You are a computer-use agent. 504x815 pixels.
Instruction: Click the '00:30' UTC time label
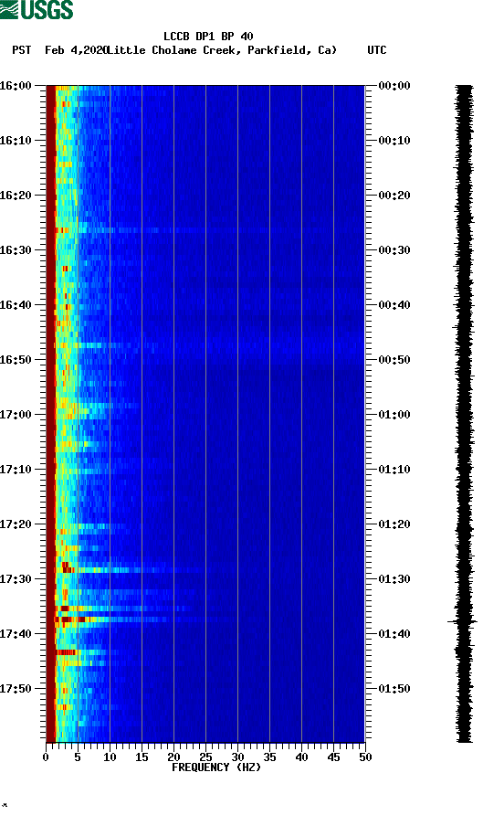tap(394, 250)
